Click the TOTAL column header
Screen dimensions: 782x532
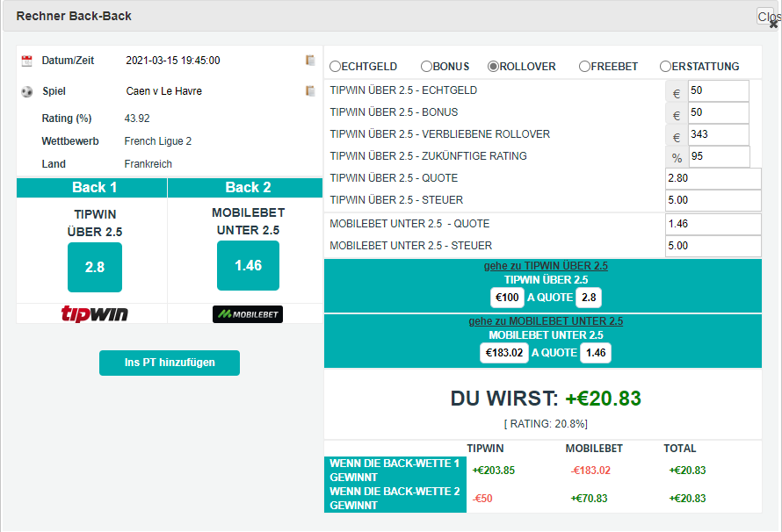680,449
